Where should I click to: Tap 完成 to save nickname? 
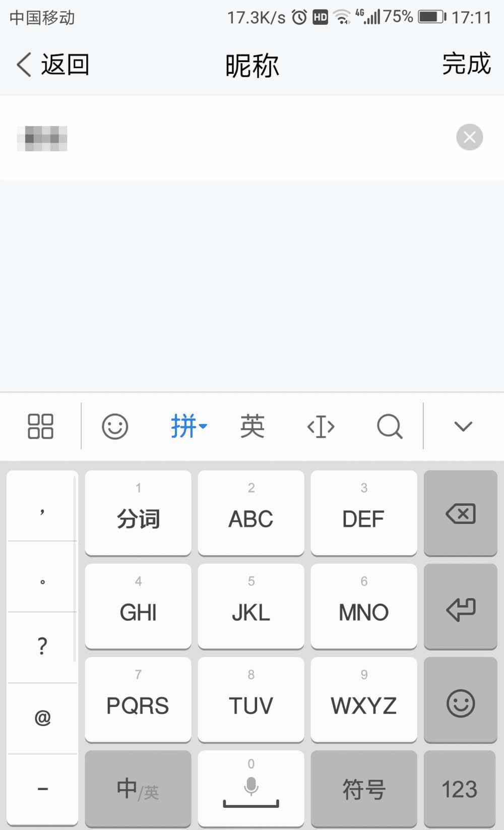(x=466, y=64)
